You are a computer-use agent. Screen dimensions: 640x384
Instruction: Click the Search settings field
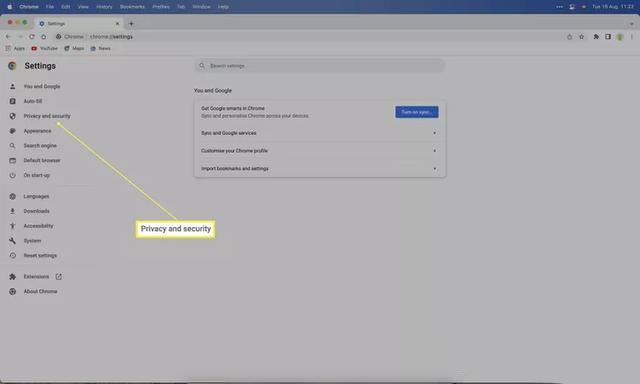click(320, 66)
